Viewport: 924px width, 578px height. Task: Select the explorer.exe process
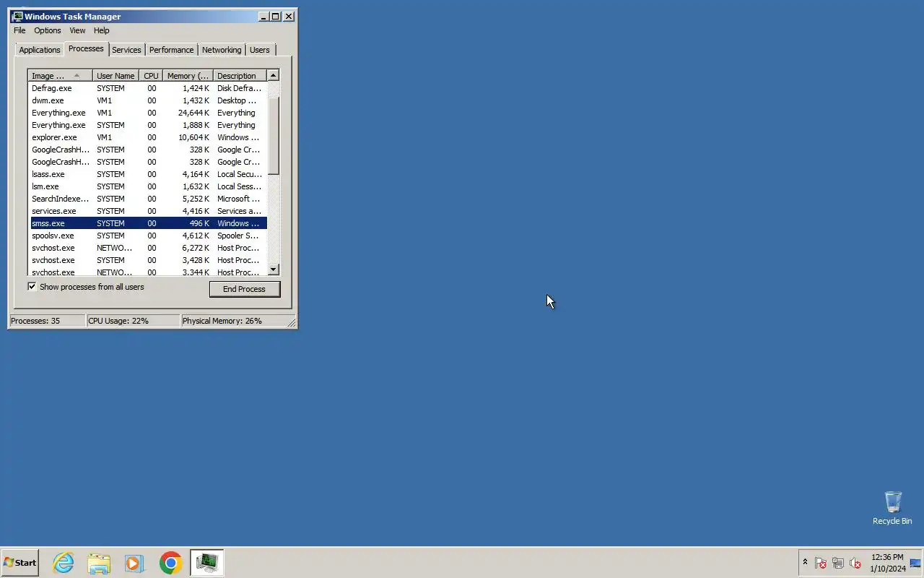(x=148, y=137)
